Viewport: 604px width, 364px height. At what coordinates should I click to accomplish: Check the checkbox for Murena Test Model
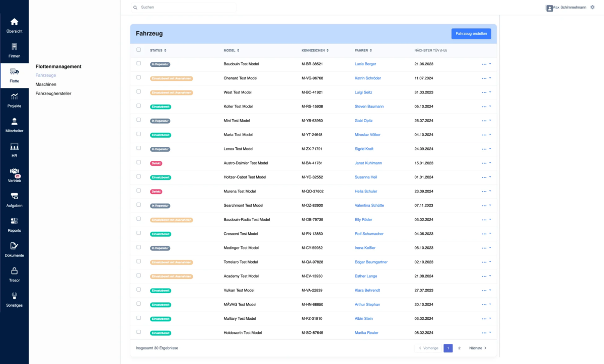point(139,191)
